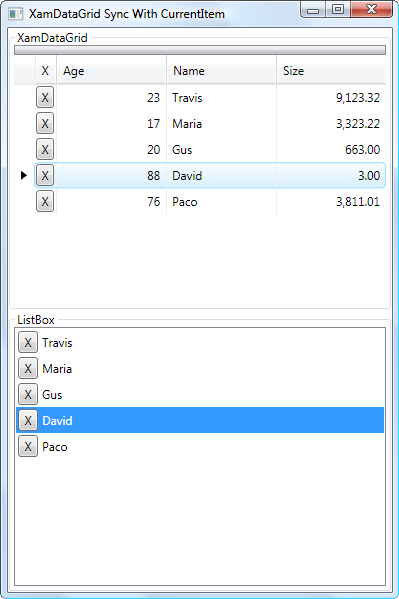Click the X column header
Screen dimensions: 399x599
[x=45, y=71]
